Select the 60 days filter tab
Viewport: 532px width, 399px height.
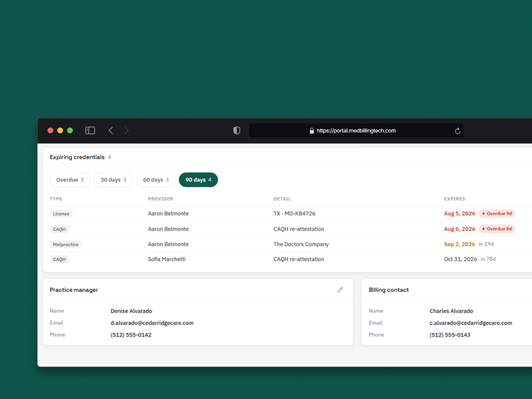click(156, 180)
